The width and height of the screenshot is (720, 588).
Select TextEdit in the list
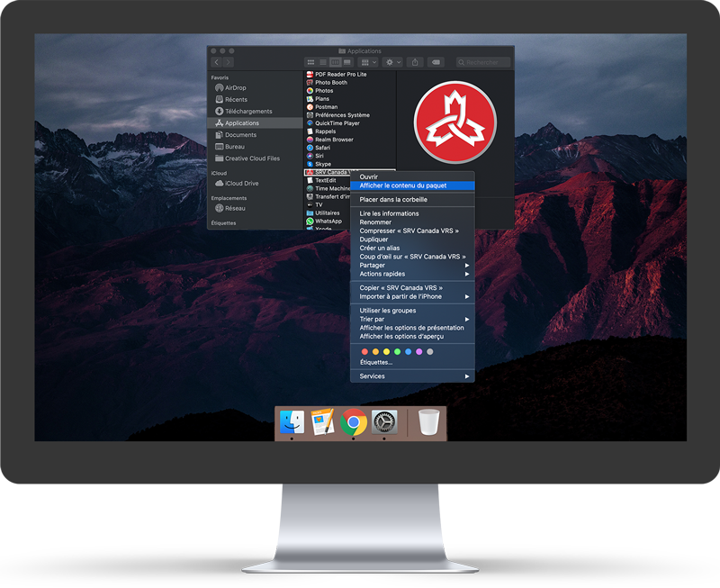point(328,180)
